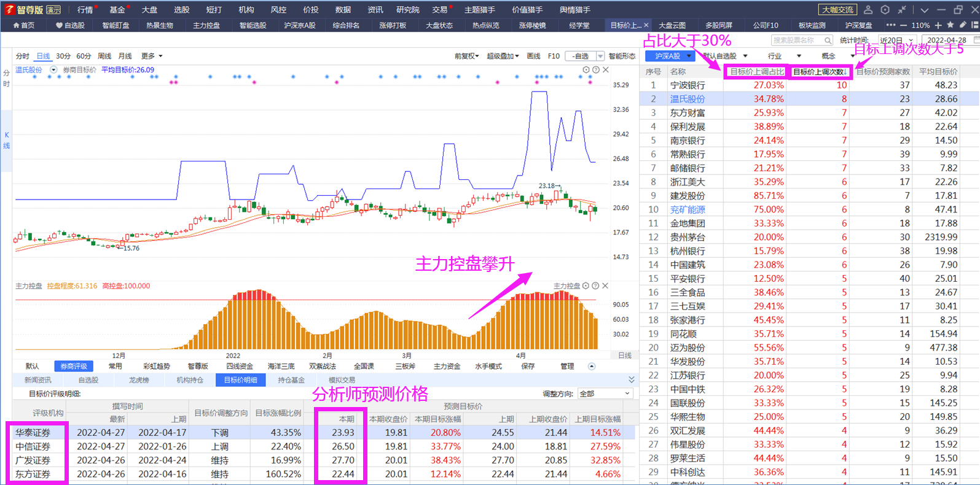Click the 大咖交流 button
This screenshot has height=485, width=980.
coord(837,10)
